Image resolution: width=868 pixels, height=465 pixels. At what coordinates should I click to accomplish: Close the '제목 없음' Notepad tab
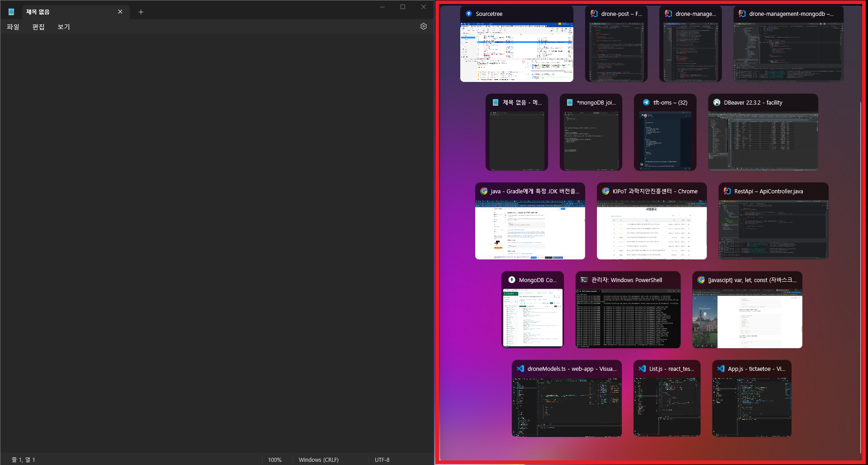pyautogui.click(x=120, y=12)
